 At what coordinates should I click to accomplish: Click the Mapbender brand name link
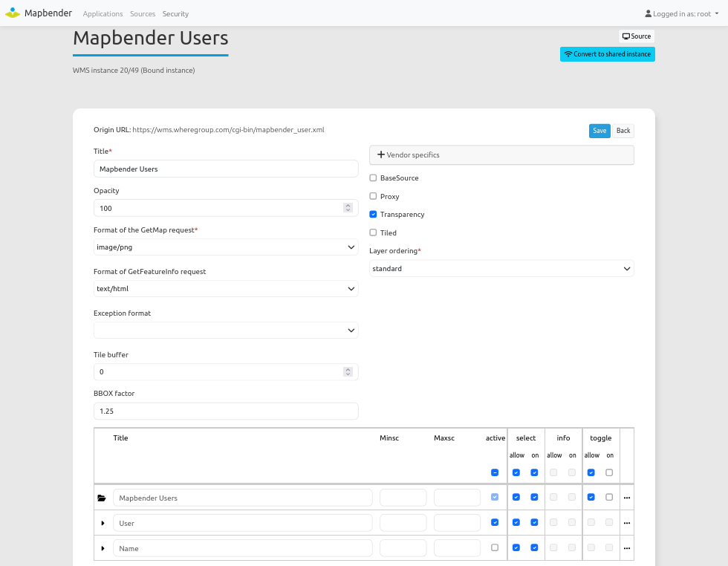coord(48,13)
